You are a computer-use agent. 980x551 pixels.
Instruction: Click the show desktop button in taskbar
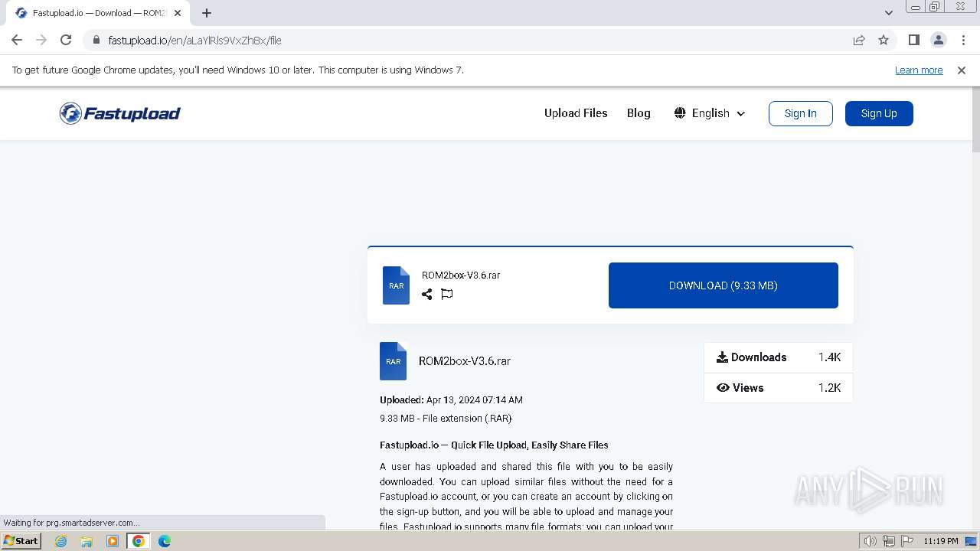972,541
